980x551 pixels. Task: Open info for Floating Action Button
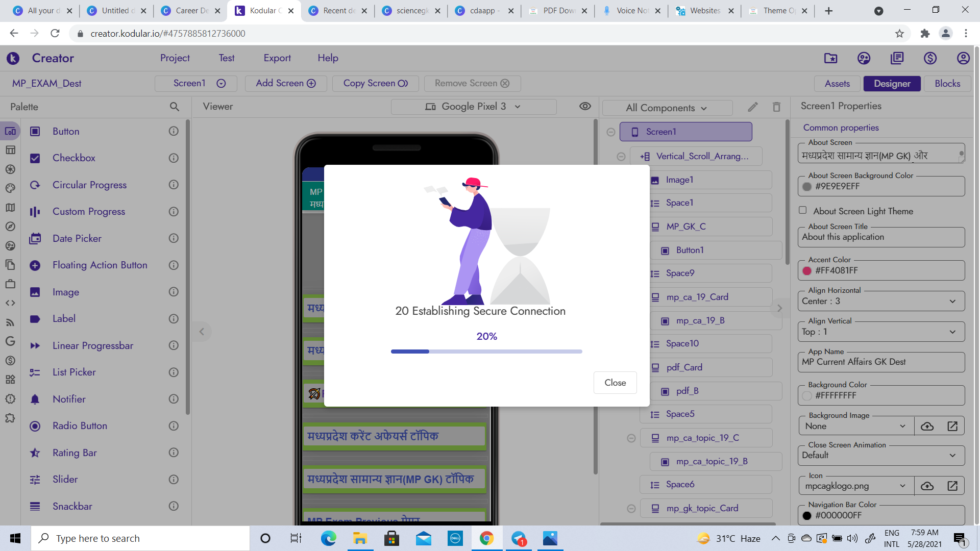pyautogui.click(x=174, y=265)
